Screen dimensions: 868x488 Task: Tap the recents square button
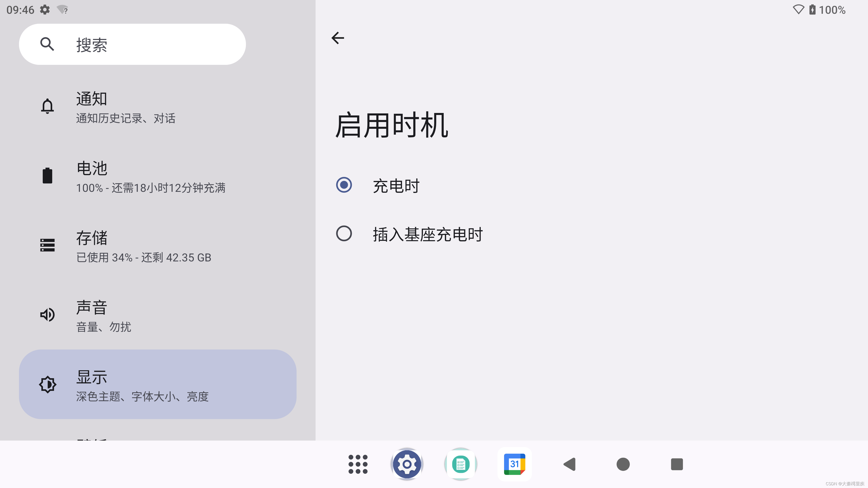pyautogui.click(x=677, y=464)
